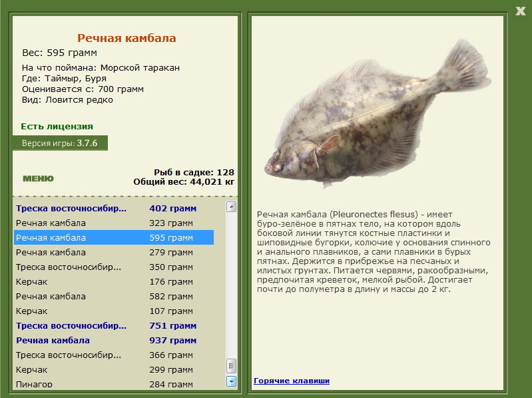The height and width of the screenshot is (398, 532).
Task: Open the Горячие клавиши link
Action: pos(292,381)
